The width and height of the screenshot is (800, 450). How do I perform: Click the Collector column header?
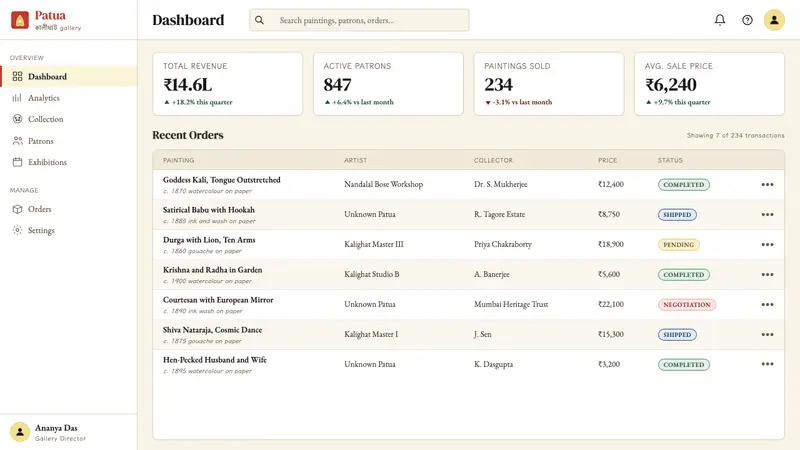[493, 160]
